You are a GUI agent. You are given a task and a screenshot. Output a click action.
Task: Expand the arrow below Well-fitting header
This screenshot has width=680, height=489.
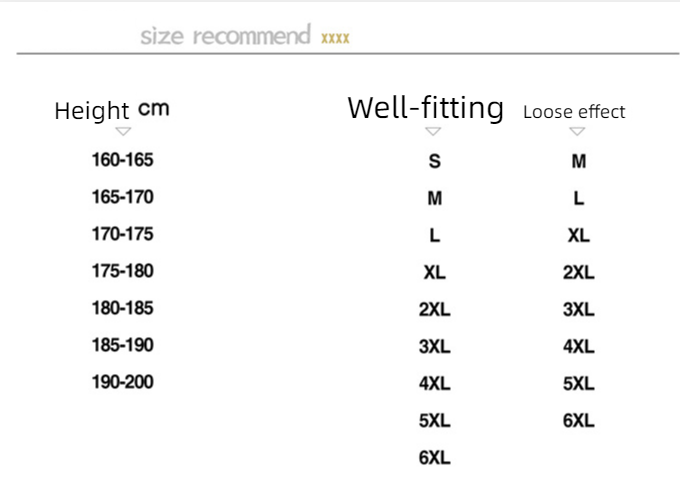coord(433,132)
